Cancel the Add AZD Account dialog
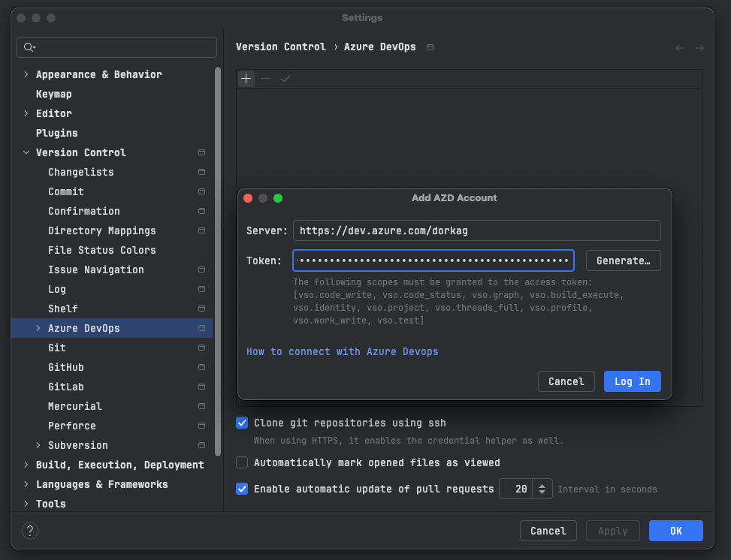This screenshot has height=560, width=731. point(566,381)
